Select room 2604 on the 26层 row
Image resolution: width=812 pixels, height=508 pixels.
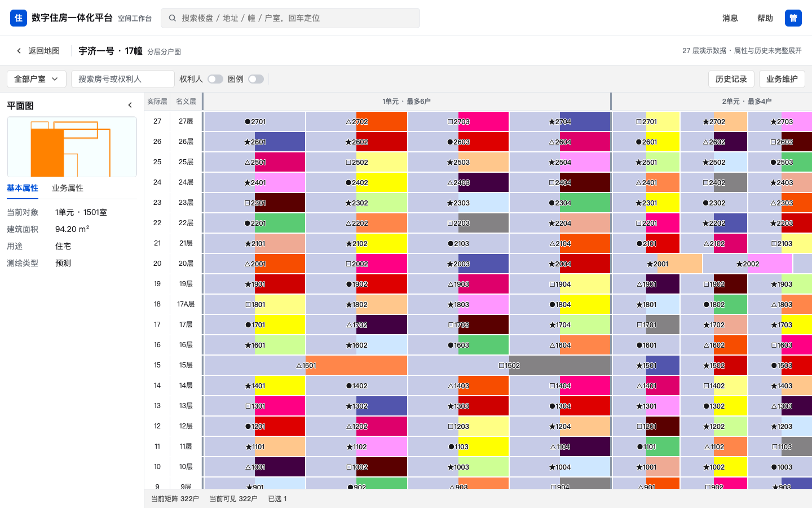pyautogui.click(x=560, y=142)
